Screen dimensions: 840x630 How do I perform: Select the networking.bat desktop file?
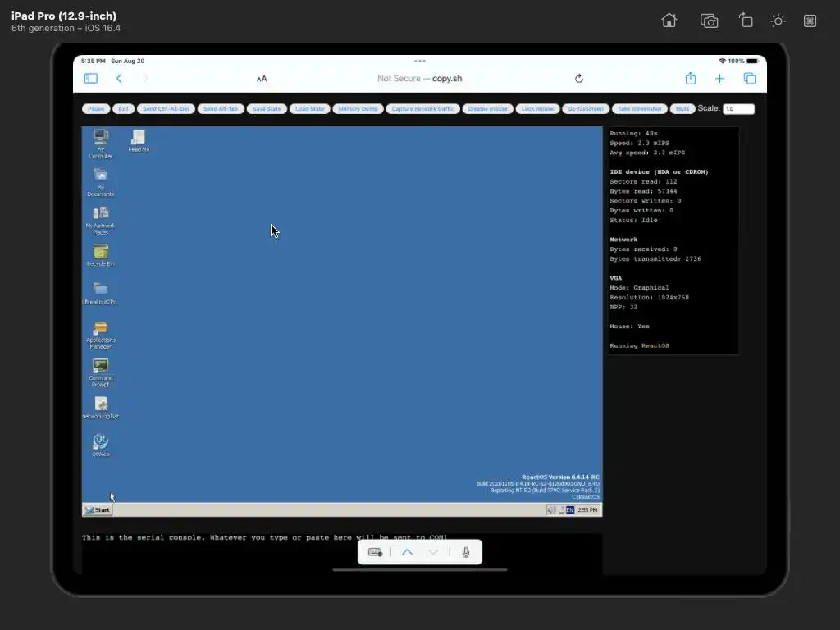click(101, 407)
